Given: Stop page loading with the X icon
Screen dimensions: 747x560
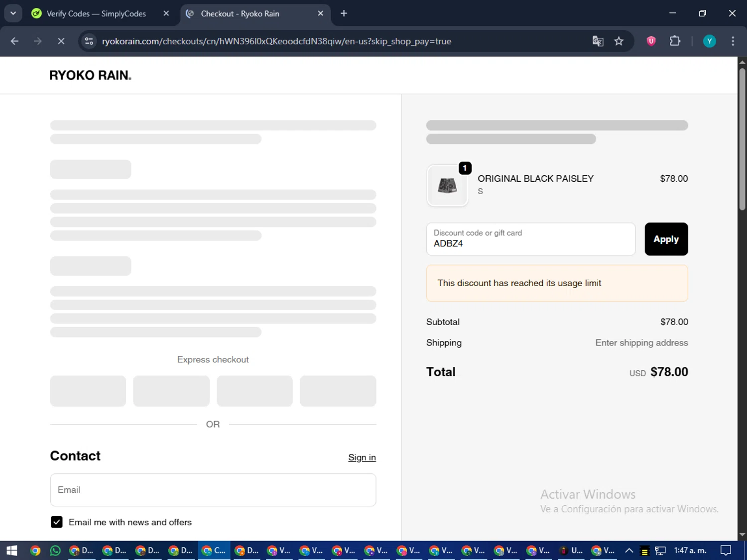Looking at the screenshot, I should [x=61, y=41].
